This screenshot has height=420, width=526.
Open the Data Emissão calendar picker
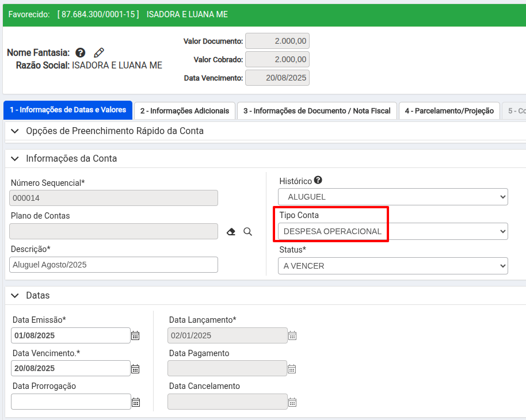tap(135, 335)
